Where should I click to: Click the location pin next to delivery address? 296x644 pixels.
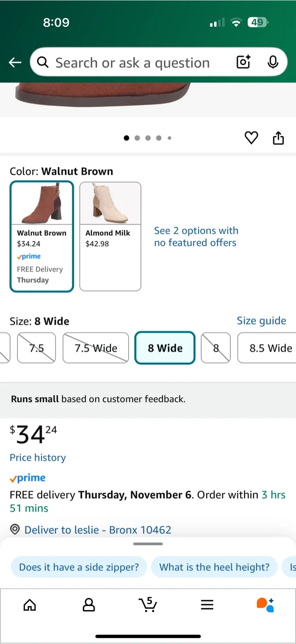click(x=15, y=529)
